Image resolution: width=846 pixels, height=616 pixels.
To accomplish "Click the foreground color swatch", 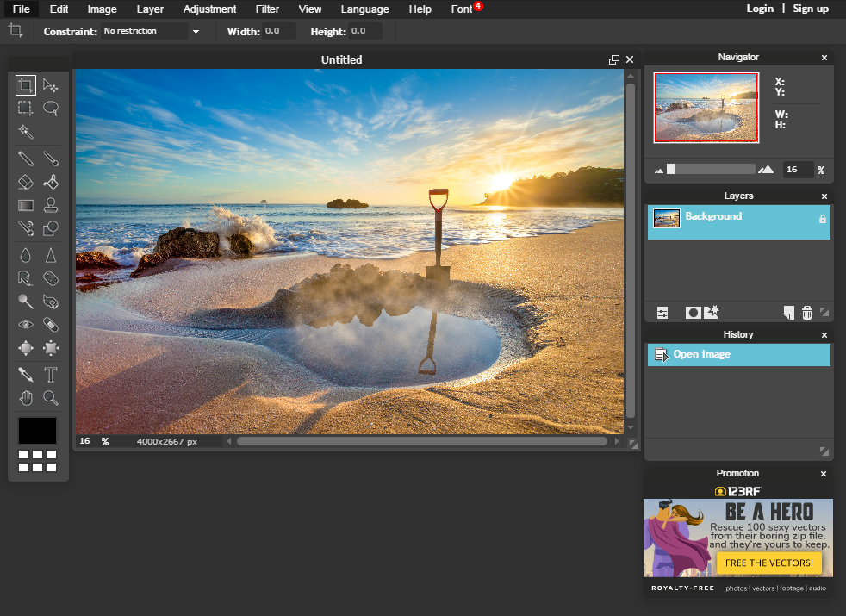I will (x=37, y=430).
